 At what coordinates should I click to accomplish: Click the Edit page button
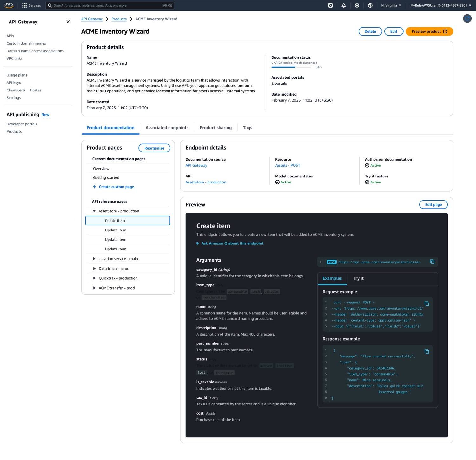pyautogui.click(x=433, y=204)
